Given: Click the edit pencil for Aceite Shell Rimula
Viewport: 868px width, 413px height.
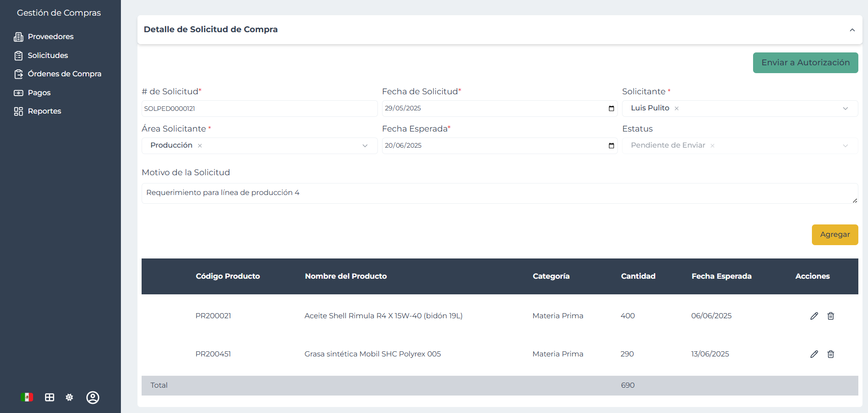Looking at the screenshot, I should (814, 316).
